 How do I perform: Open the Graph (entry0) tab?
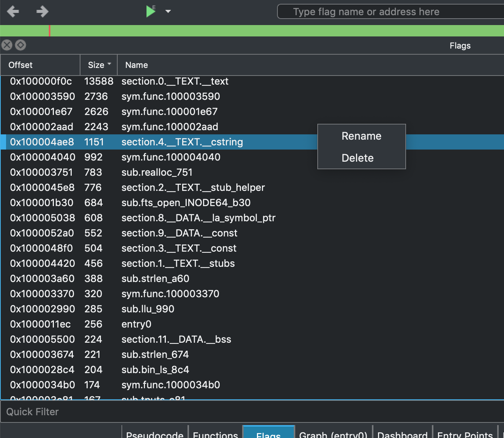pos(333,434)
